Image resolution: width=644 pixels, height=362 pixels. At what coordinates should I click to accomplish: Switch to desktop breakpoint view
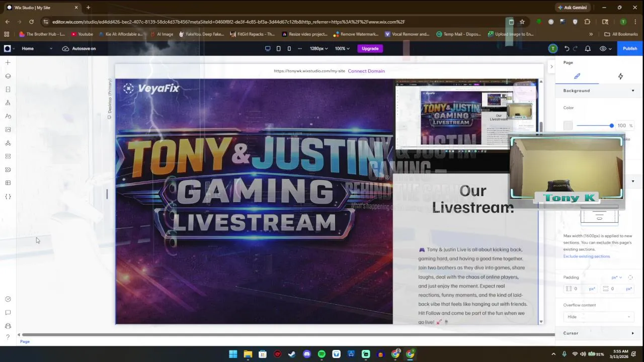click(268, 48)
